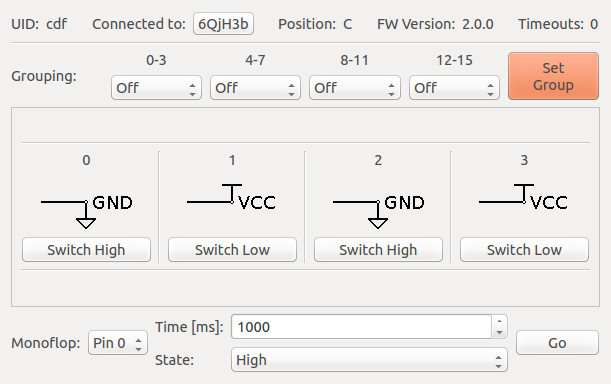Image resolution: width=611 pixels, height=384 pixels.
Task: Click the Time [ms] input field
Action: 361,327
